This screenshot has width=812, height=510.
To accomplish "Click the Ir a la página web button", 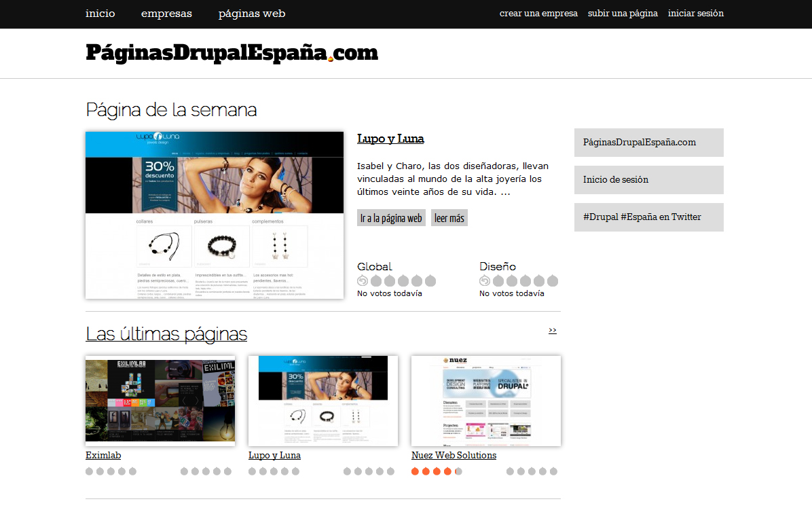I will [x=391, y=218].
